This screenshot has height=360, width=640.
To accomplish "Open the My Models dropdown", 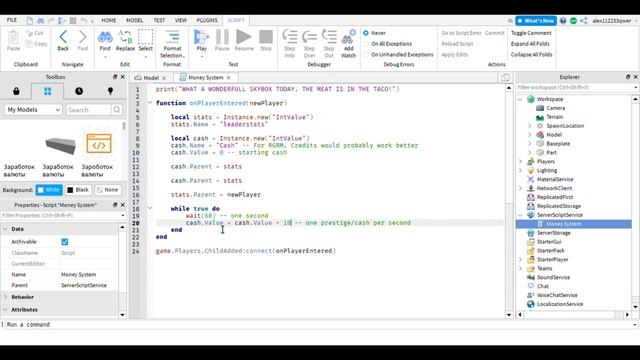I will pyautogui.click(x=33, y=109).
